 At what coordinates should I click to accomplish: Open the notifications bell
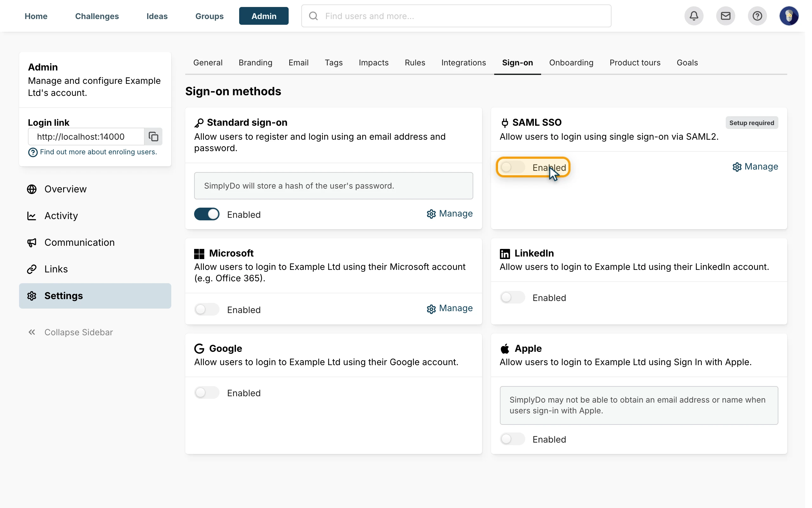click(694, 16)
